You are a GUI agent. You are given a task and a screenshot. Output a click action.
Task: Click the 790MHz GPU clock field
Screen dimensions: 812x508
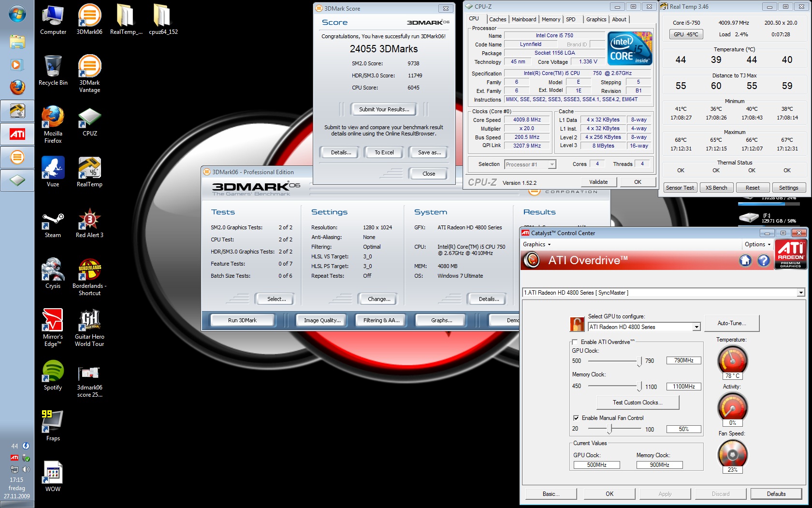coord(683,360)
